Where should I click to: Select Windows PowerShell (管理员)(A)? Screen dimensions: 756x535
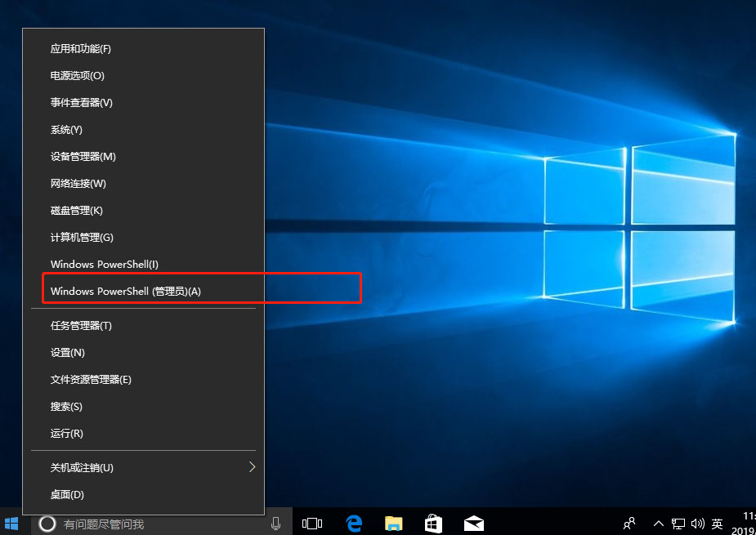tap(125, 291)
